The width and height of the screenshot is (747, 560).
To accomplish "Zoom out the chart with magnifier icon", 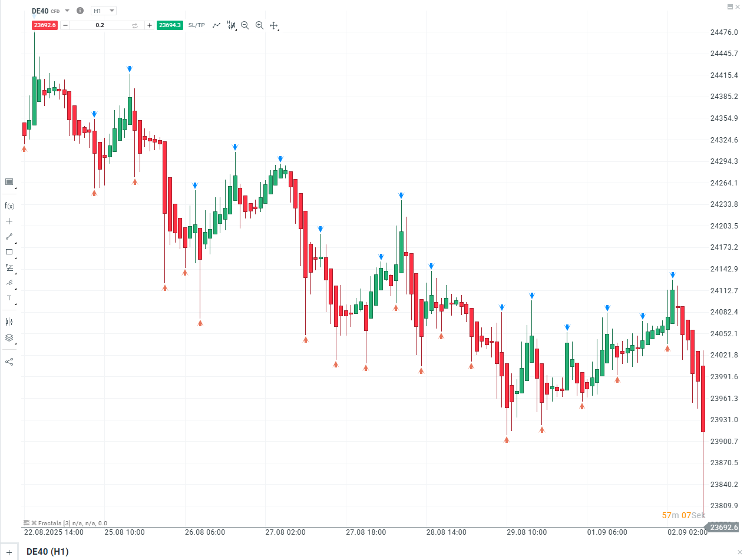I will (x=245, y=25).
